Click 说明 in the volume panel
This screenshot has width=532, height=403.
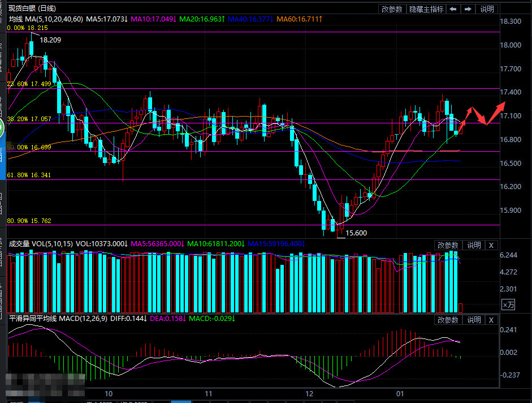point(473,245)
